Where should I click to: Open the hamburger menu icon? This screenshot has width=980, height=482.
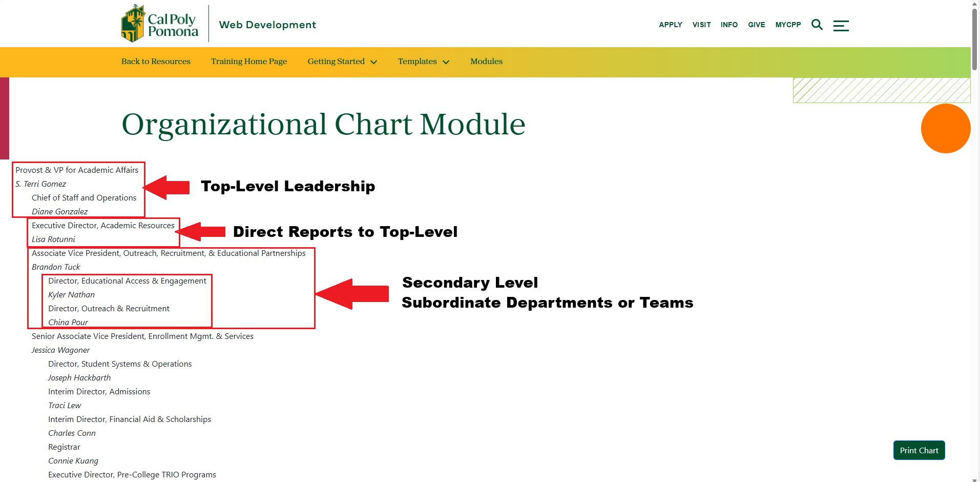tap(841, 26)
